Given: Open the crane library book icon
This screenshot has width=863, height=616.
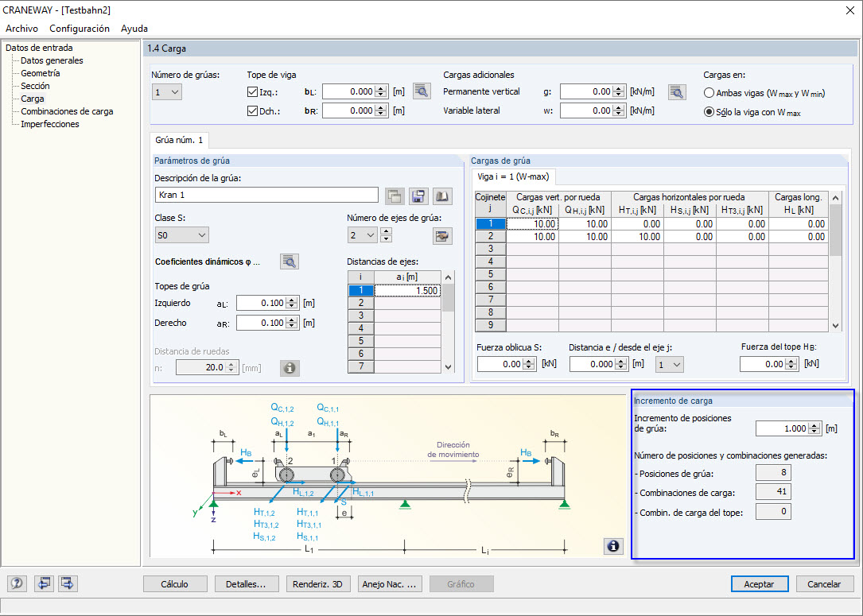Looking at the screenshot, I should (x=442, y=196).
